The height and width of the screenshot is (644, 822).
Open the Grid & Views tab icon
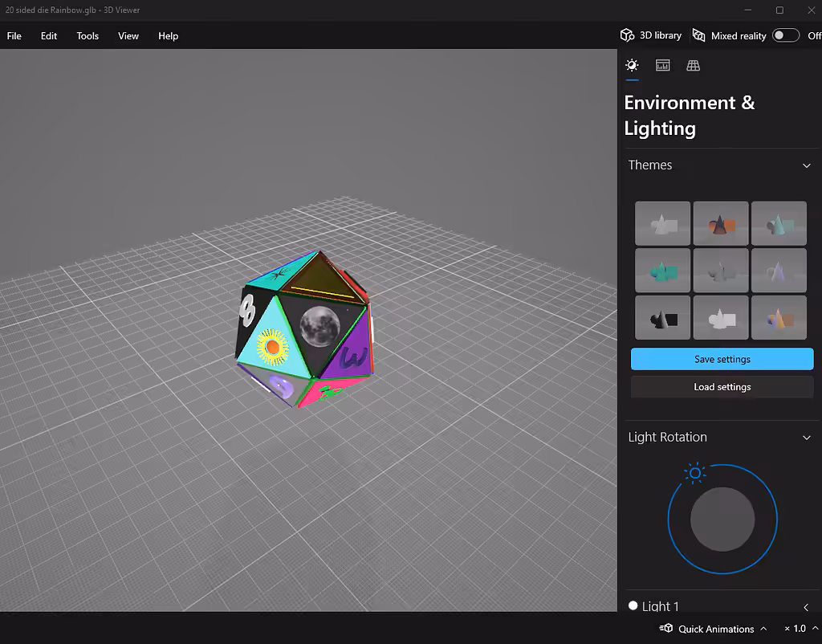(x=693, y=65)
